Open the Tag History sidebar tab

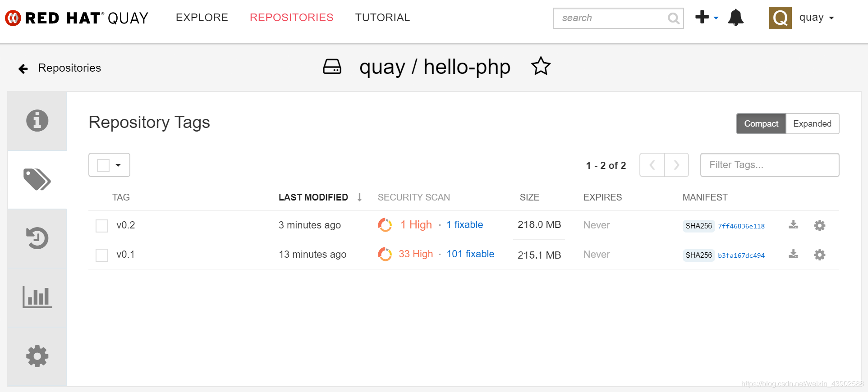(x=37, y=238)
